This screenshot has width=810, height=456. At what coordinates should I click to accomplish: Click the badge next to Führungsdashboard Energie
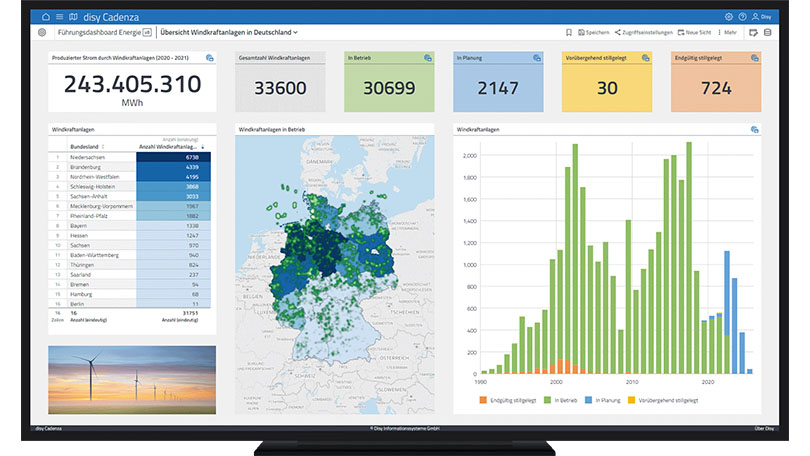pos(147,32)
